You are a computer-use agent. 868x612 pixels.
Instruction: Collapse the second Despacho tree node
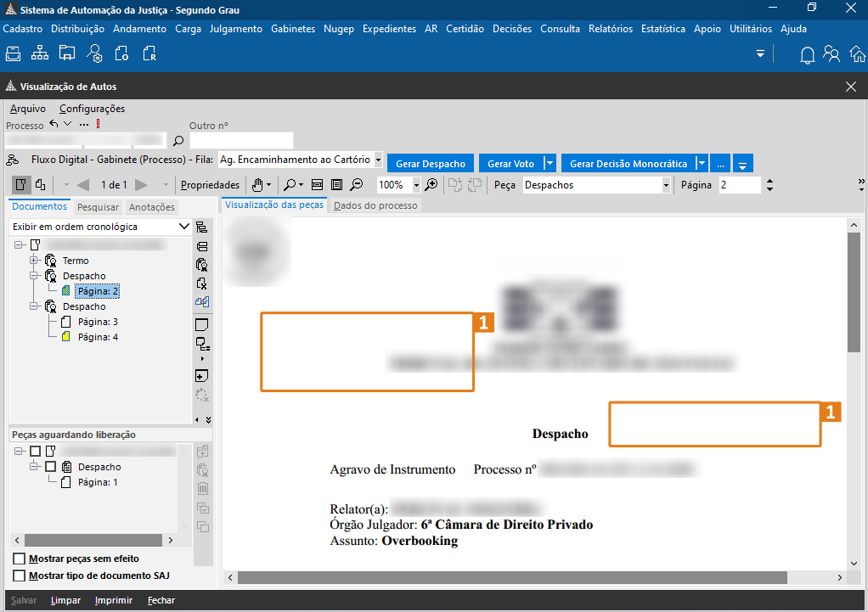(x=34, y=306)
